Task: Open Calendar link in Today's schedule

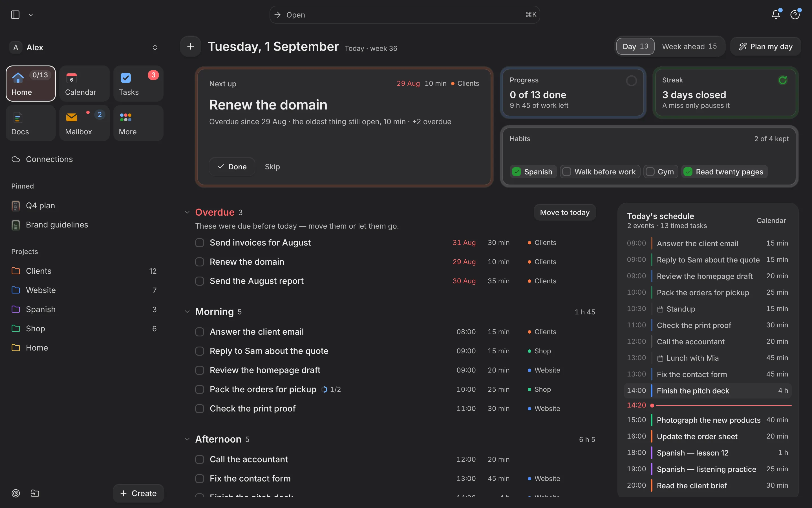Action: pyautogui.click(x=771, y=221)
